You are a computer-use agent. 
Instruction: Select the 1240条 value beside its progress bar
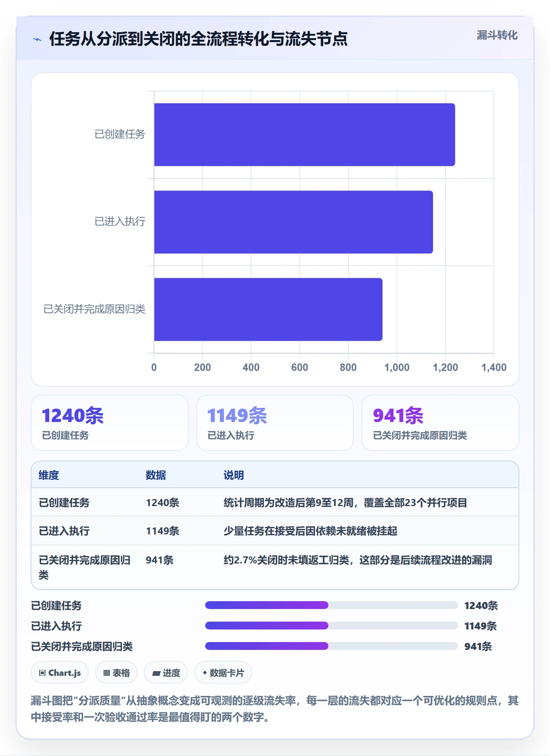tap(481, 606)
